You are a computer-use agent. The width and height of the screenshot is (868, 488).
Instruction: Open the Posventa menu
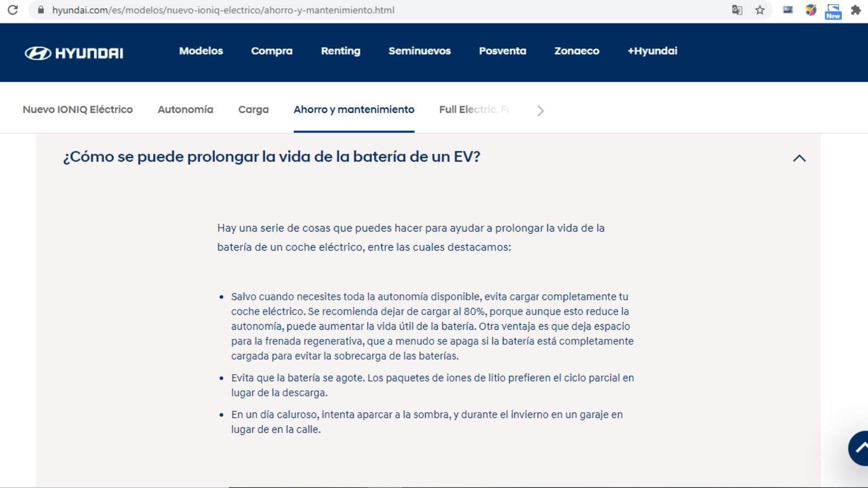tap(502, 51)
